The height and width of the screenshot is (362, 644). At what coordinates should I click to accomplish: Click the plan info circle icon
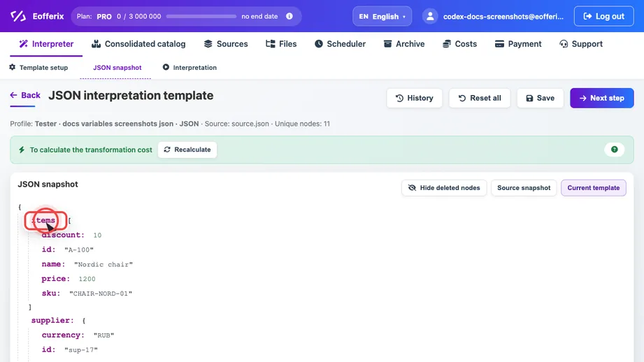(x=289, y=16)
